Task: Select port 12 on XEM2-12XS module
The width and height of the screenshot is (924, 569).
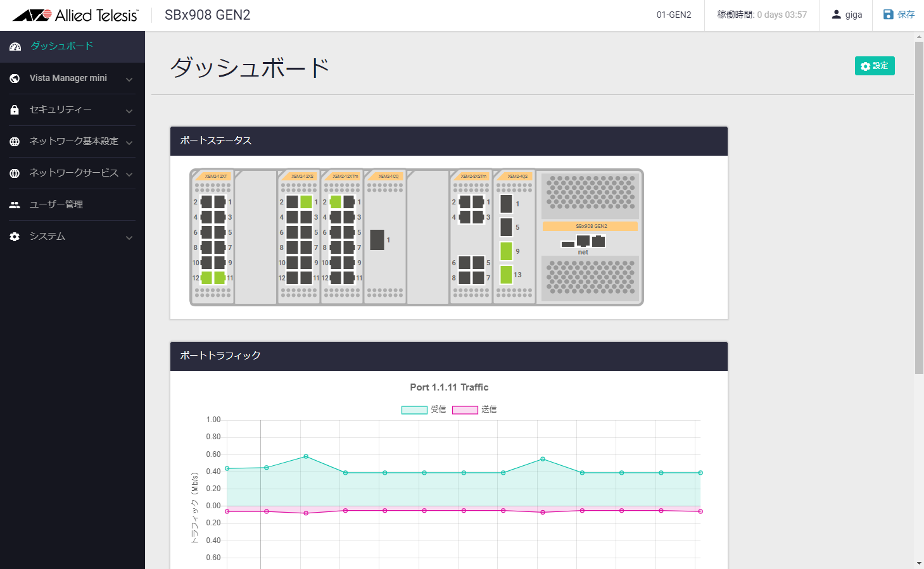Action: [x=292, y=278]
